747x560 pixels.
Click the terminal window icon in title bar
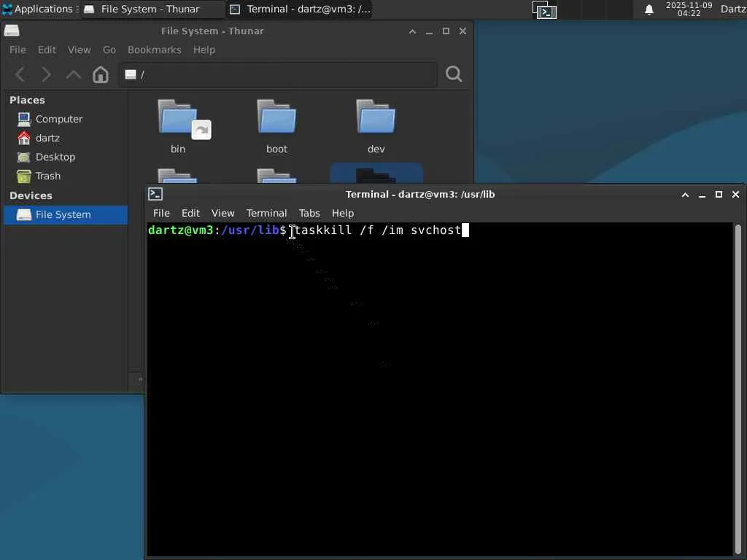tap(155, 194)
